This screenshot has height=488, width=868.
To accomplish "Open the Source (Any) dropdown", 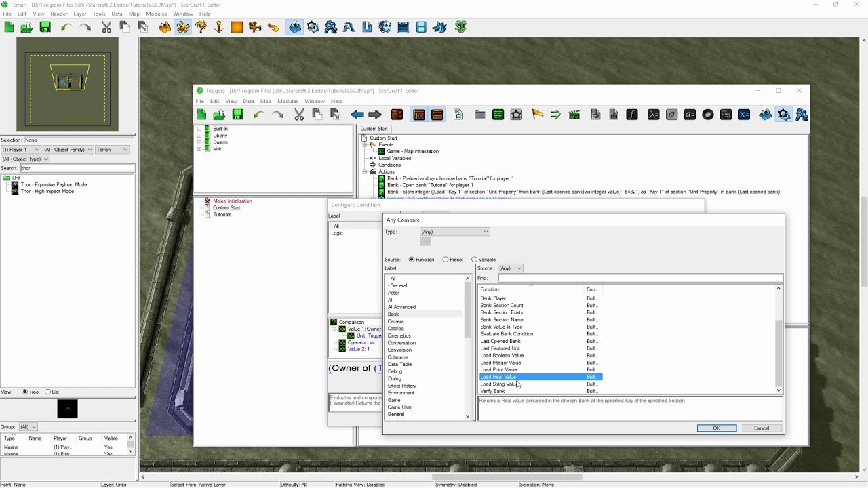I will click(x=510, y=268).
